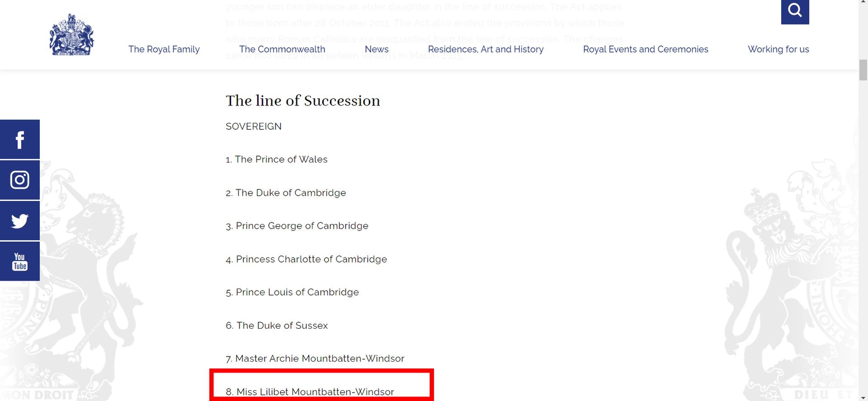Open the Twitter bird icon
Viewport: 868px width, 401px height.
[x=20, y=221]
